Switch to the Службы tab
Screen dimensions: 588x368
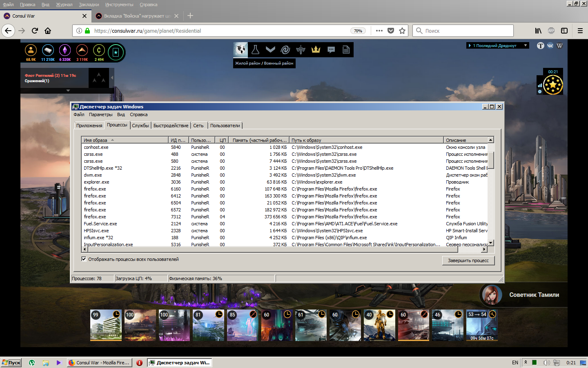(x=140, y=126)
